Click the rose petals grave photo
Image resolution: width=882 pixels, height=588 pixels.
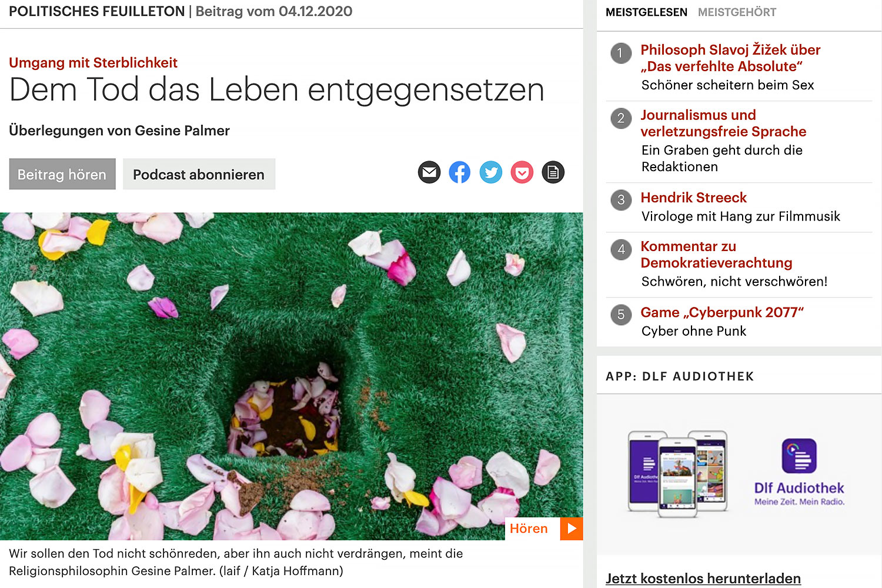point(292,376)
